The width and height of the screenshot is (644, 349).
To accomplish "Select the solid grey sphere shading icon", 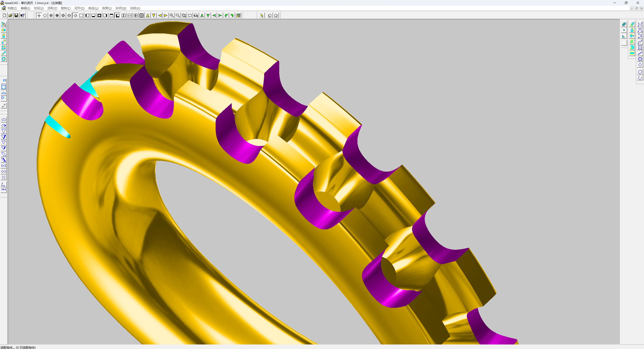I will tap(63, 15).
